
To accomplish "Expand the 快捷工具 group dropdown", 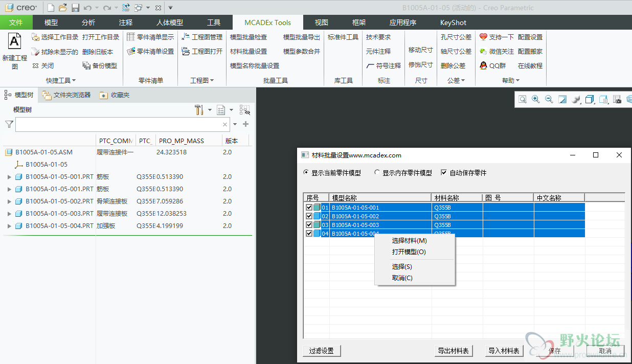I will pyautogui.click(x=61, y=80).
